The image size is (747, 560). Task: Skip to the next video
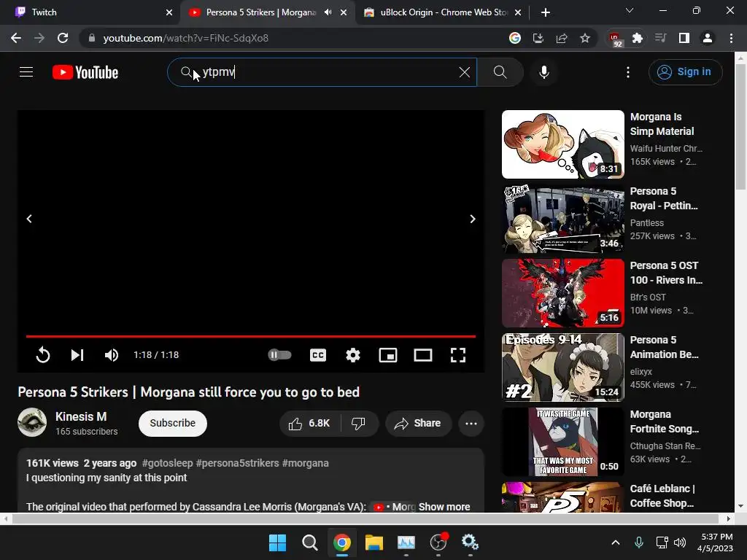tap(77, 355)
